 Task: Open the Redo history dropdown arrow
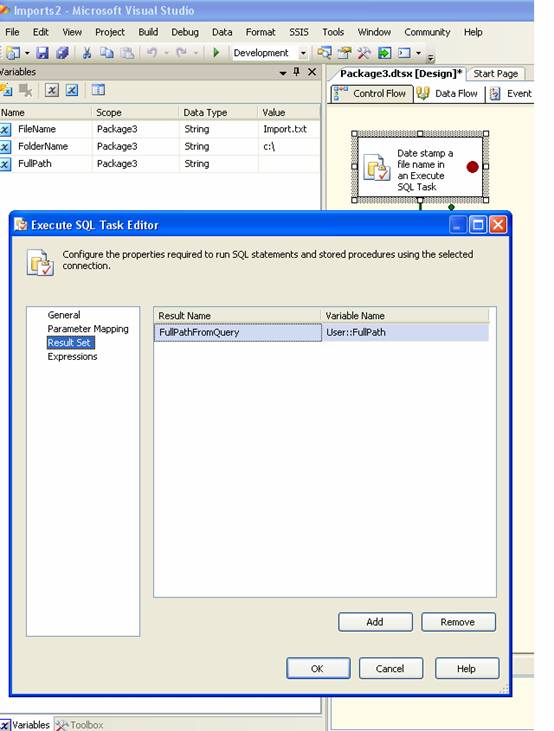pos(195,53)
